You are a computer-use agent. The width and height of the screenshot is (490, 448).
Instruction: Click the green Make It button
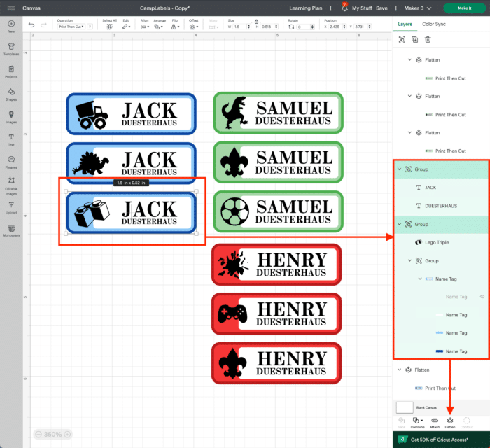click(x=464, y=8)
